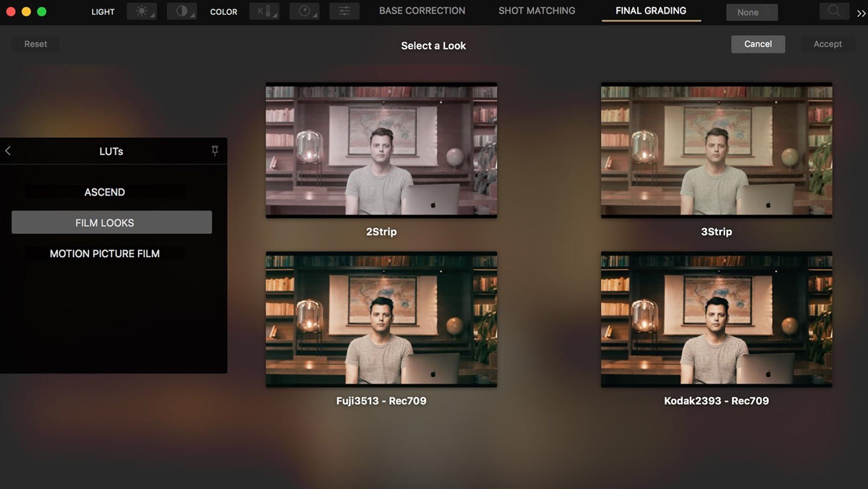
Task: Choose the Kodak2393 - Rec709 look thumbnail
Action: [x=716, y=319]
